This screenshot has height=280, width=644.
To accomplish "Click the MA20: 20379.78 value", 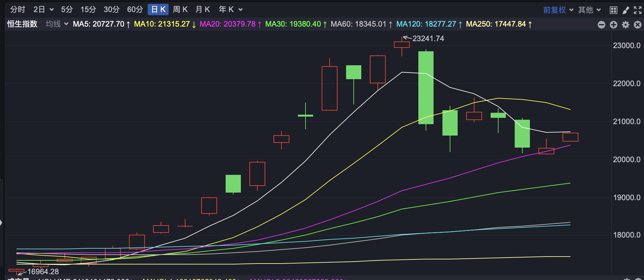I will coord(231,24).
